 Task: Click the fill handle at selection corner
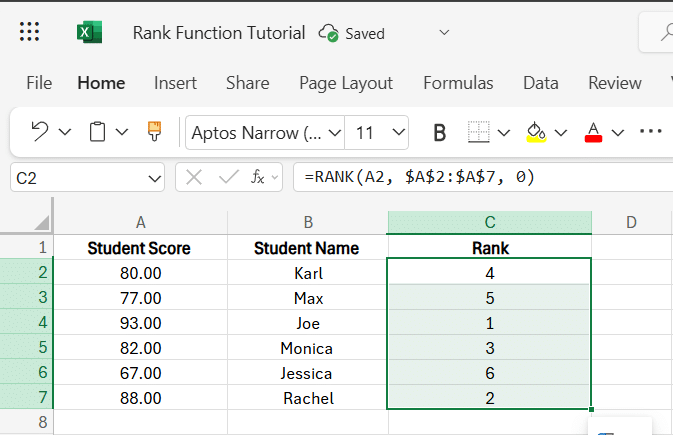591,409
